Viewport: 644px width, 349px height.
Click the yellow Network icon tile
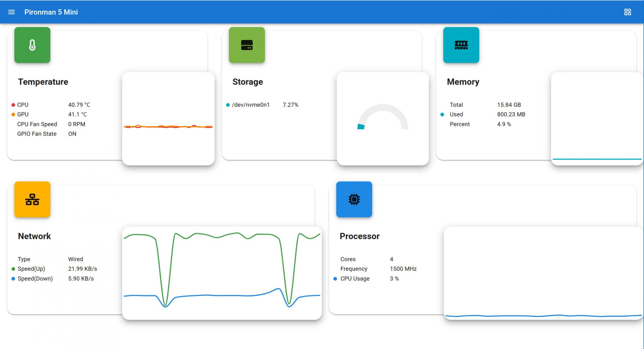point(32,199)
